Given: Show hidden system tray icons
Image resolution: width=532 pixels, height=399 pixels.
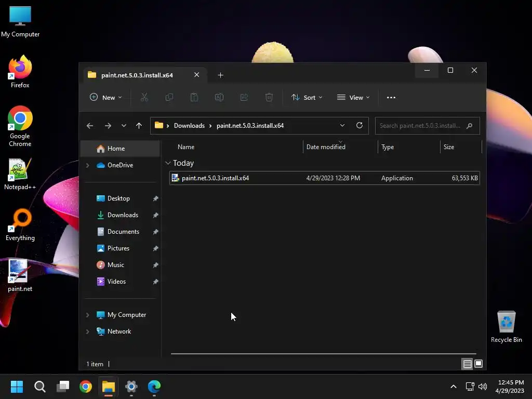Looking at the screenshot, I should click(x=453, y=387).
